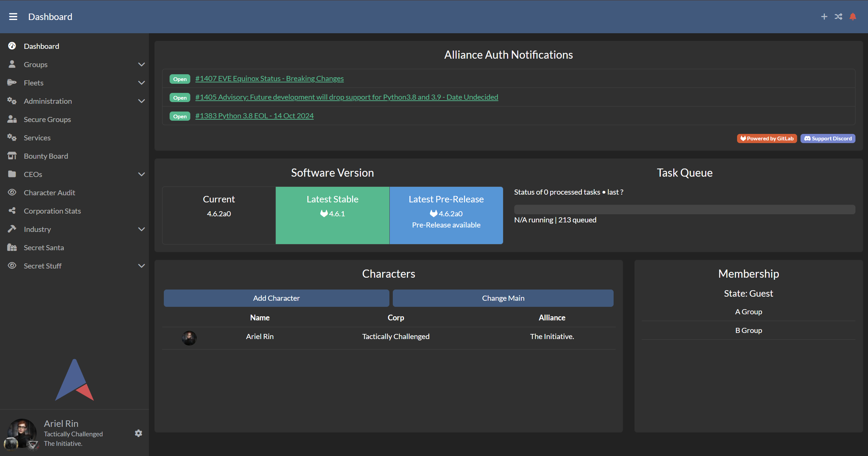Open Secure Groups from sidebar
Screen dimensions: 868x456
(47, 119)
